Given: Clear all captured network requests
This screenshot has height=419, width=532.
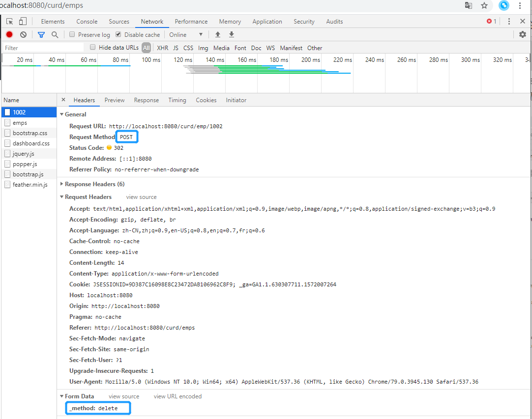Looking at the screenshot, I should pyautogui.click(x=23, y=34).
